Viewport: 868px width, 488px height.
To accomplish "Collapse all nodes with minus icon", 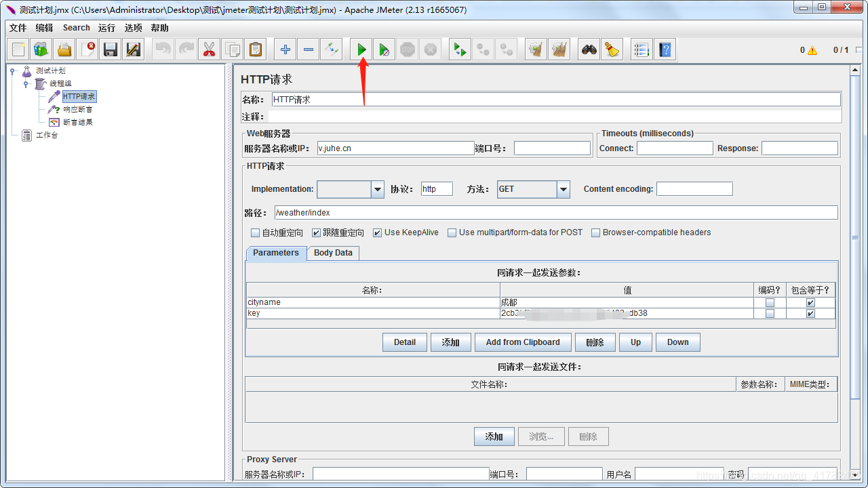I will tap(309, 49).
